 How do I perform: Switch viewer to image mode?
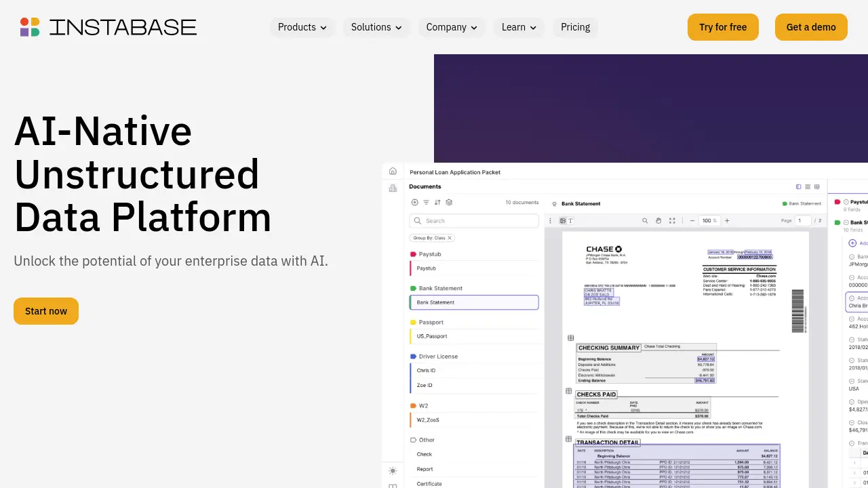pos(563,220)
